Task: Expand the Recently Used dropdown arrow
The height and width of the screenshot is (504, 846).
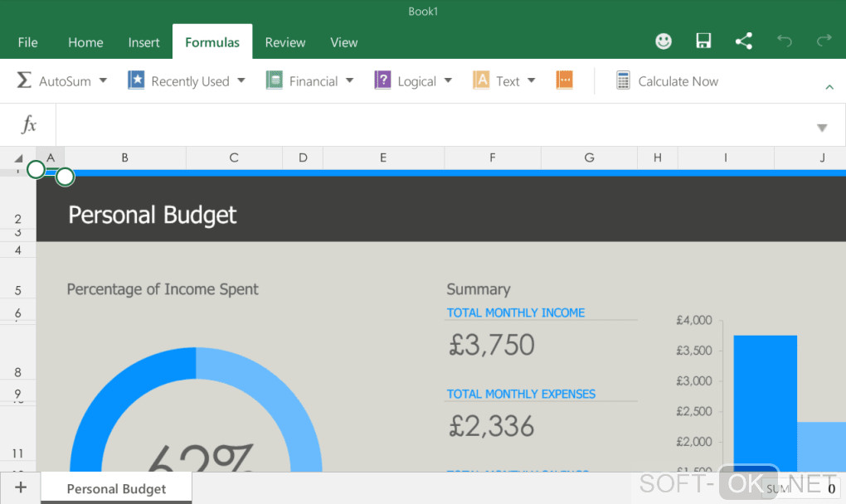Action: [x=241, y=81]
